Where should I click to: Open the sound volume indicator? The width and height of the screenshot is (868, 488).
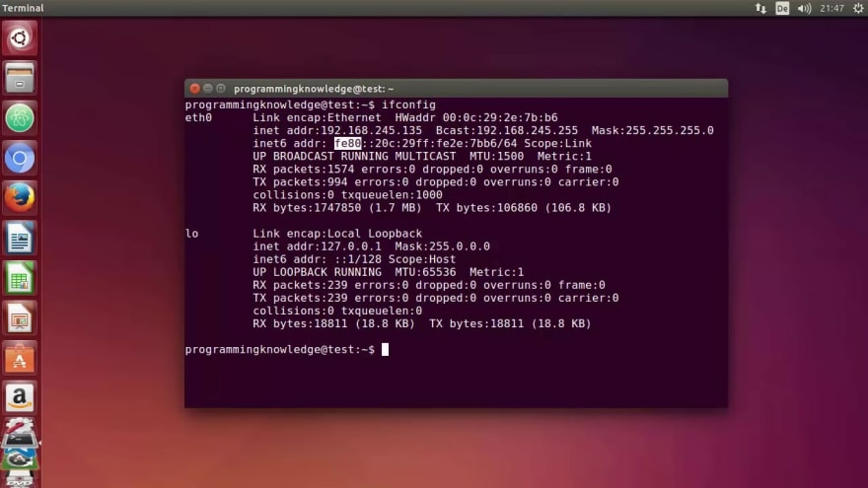click(x=804, y=8)
